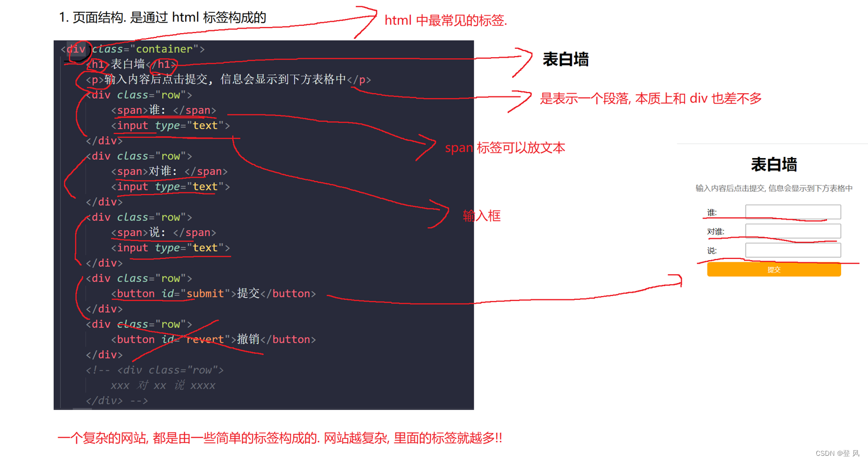Image resolution: width=868 pixels, height=462 pixels.
Task: Click the closing comment line </div> -->
Action: pyautogui.click(x=117, y=401)
